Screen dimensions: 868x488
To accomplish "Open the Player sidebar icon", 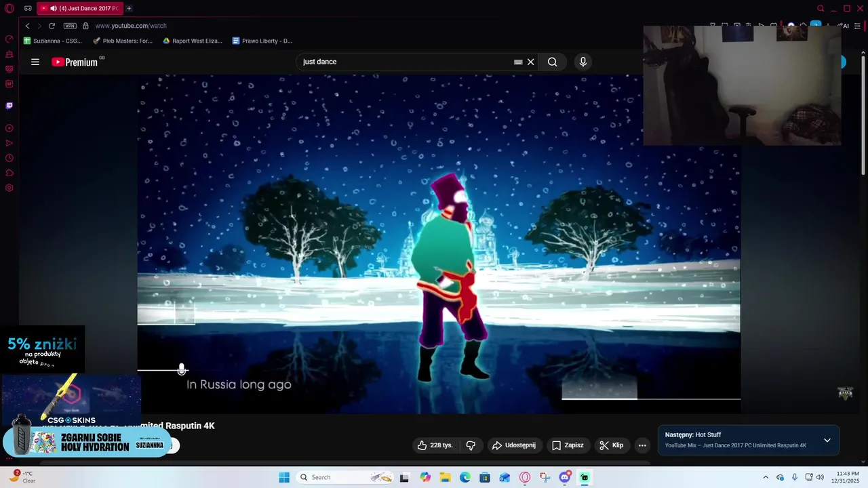I will [9, 128].
